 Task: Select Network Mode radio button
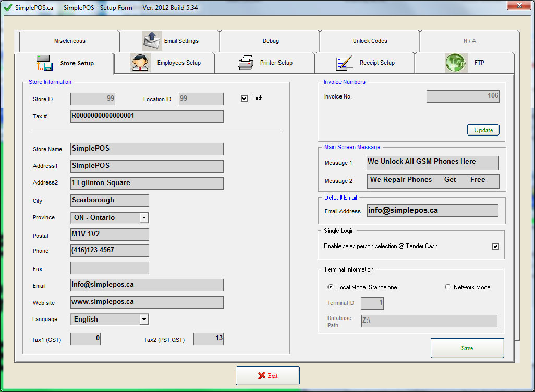click(447, 287)
